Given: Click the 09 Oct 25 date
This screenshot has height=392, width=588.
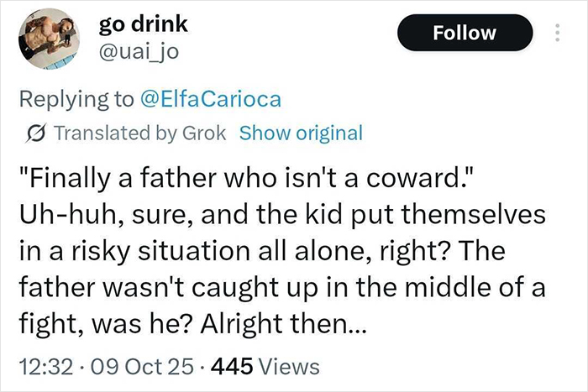Looking at the screenshot, I should coord(139,366).
